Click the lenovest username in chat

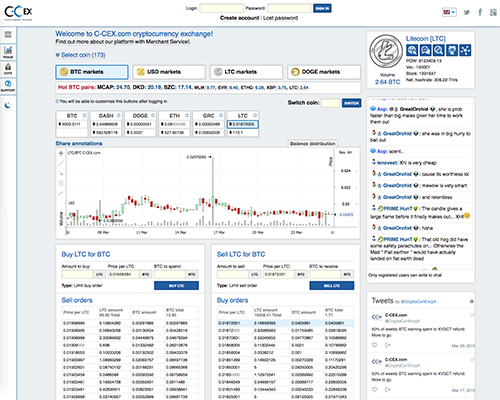click(387, 163)
